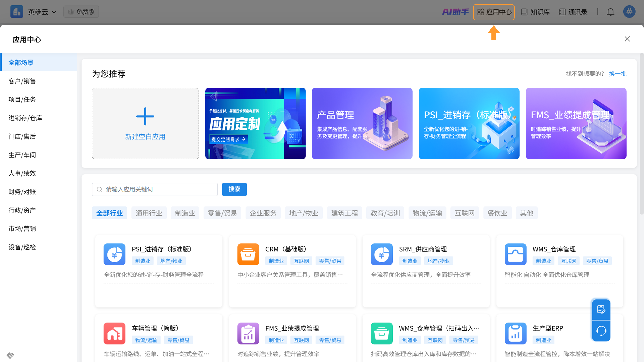Screen dimensions: 644x362
Task: Click the blue 搜索 button
Action: (x=234, y=189)
